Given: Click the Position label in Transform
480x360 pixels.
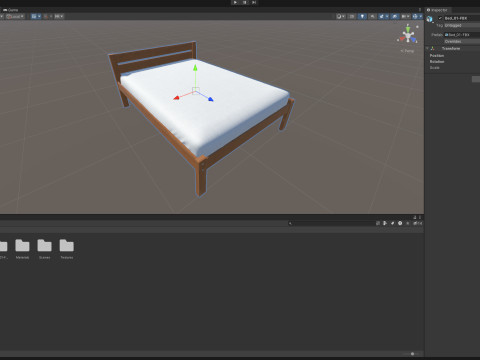Looking at the screenshot, I should coord(437,56).
